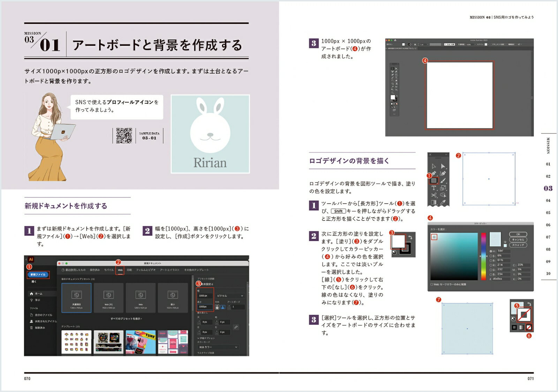The height and width of the screenshot is (392, 558).
Task: Select the R: red radio button
Action: 491,265
